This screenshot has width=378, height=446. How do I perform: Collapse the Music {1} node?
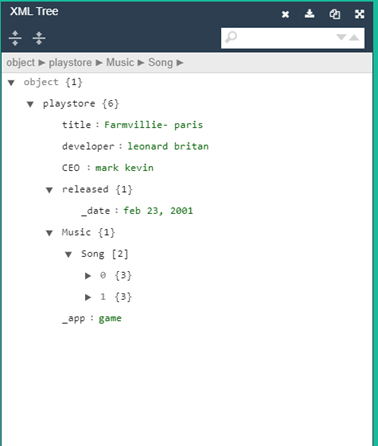[x=49, y=233]
